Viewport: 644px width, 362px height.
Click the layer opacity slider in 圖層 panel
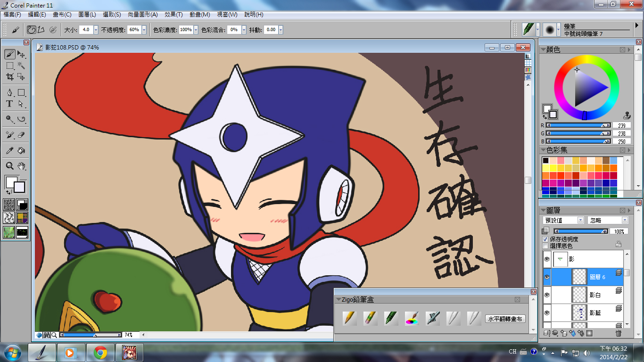tap(581, 231)
